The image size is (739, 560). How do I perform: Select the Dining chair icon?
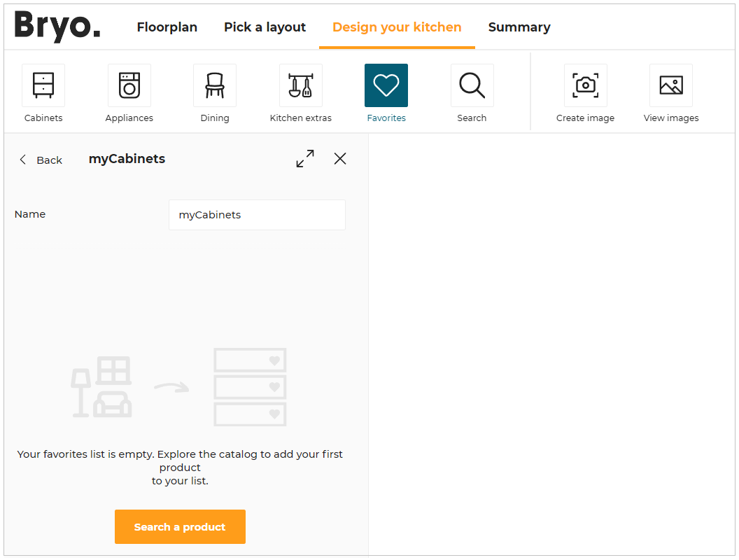pos(215,86)
